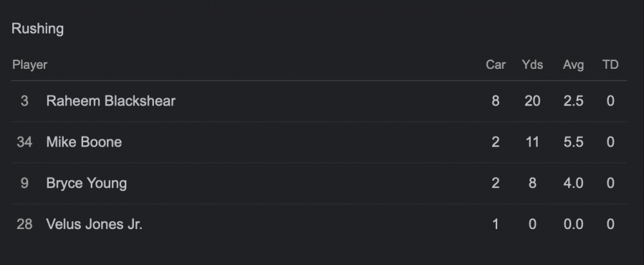Click jersey number 3 beside Raheem Blackshear

tap(24, 101)
